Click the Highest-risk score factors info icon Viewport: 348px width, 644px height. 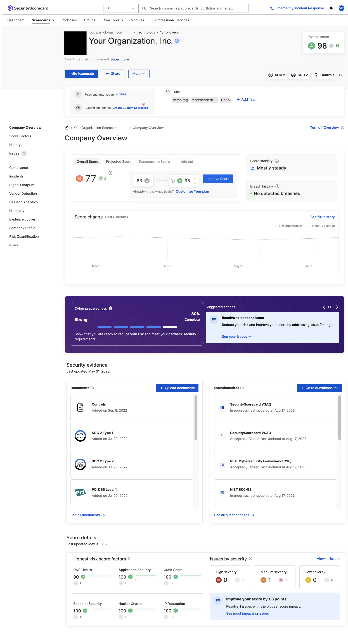point(130,558)
